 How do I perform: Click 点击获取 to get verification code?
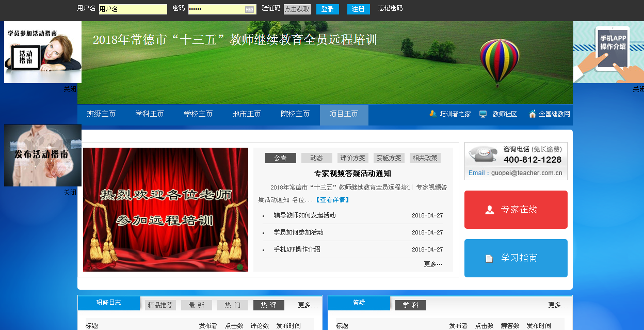[297, 9]
